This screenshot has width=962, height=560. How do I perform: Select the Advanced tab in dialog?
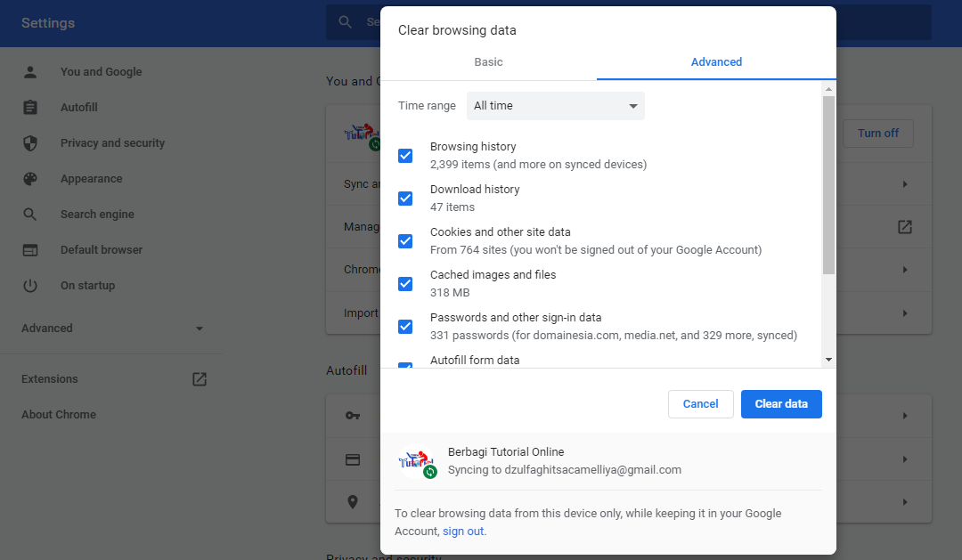click(716, 62)
